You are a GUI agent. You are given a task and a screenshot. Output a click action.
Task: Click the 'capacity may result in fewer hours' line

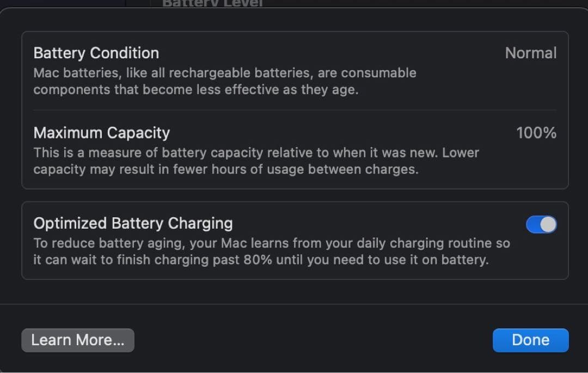(225, 169)
